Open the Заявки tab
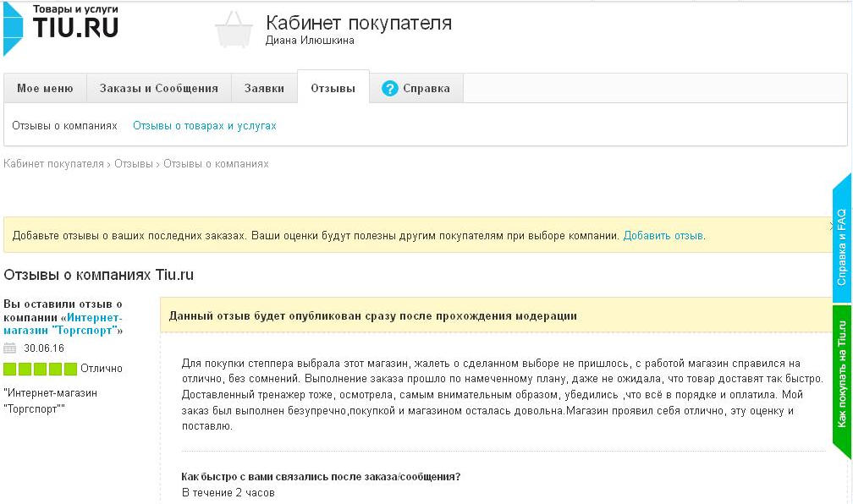853x504 pixels. click(264, 88)
